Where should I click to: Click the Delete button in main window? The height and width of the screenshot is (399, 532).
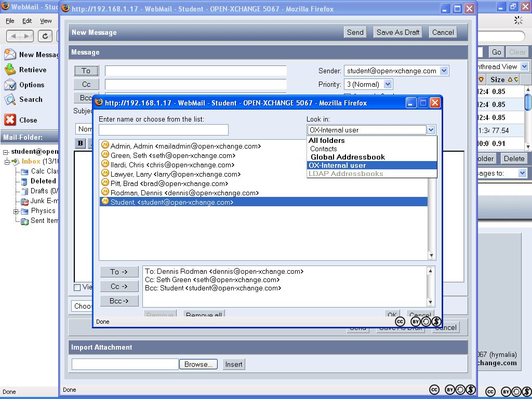tap(514, 158)
